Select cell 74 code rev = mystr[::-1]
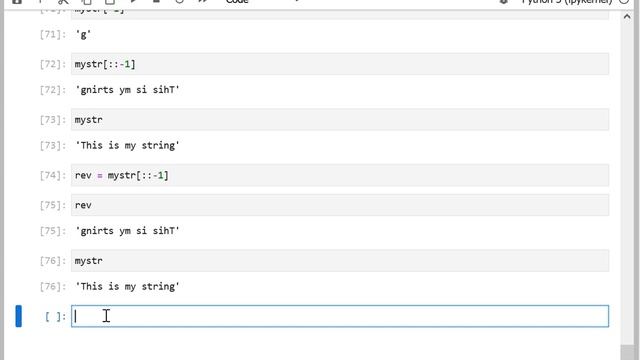The height and width of the screenshot is (360, 640). coord(340,176)
